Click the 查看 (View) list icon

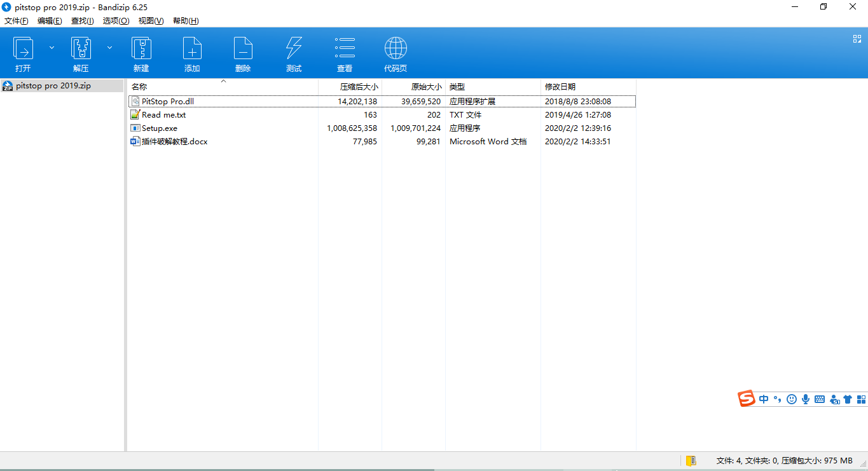click(x=345, y=48)
